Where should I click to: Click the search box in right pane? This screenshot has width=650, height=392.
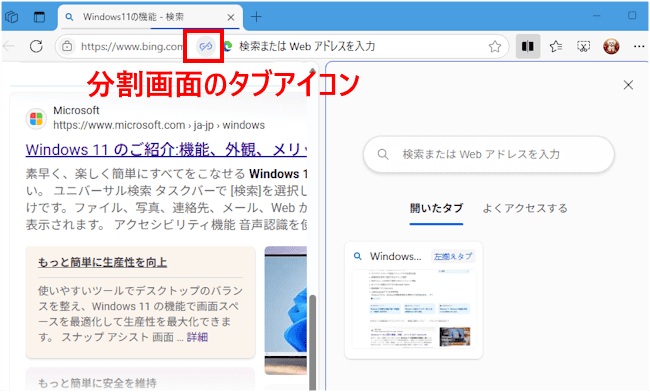[489, 155]
